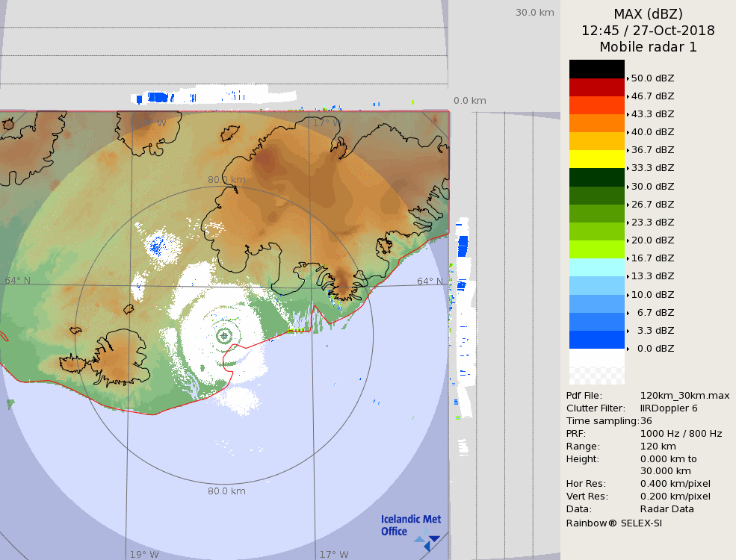Click the checkered no-data swatch below the legend
This screenshot has height=560, width=736.
(596, 375)
